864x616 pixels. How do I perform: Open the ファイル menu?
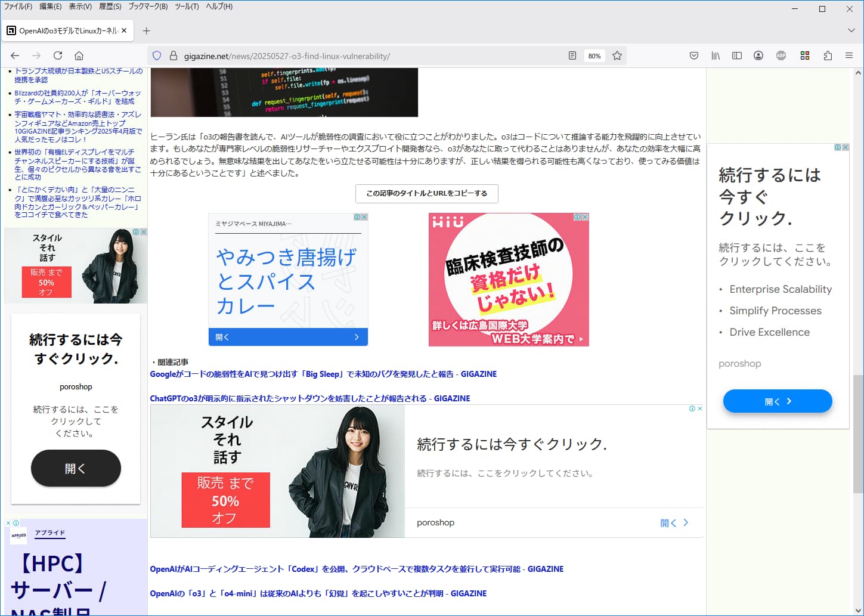[18, 6]
